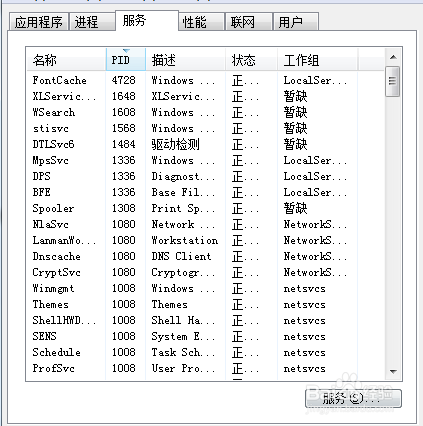
Task: Click the 描述 column header
Action: click(x=185, y=60)
